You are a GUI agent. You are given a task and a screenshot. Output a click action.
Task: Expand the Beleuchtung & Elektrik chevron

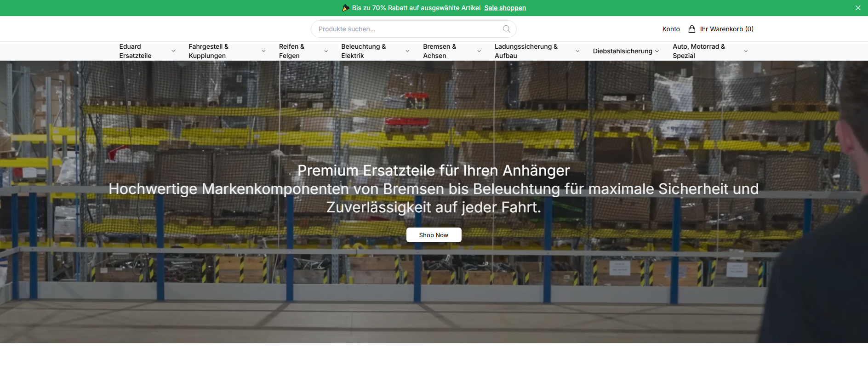[407, 51]
